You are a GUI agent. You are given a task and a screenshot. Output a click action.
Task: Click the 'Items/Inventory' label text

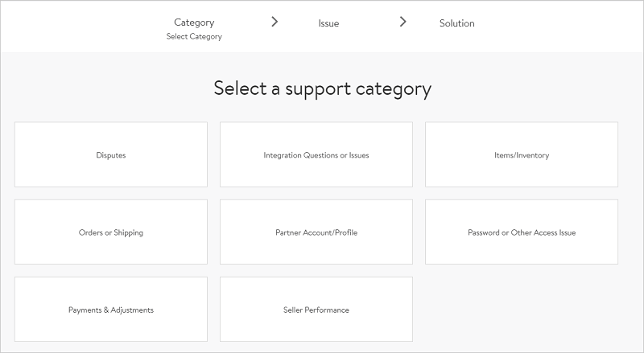[x=522, y=155]
